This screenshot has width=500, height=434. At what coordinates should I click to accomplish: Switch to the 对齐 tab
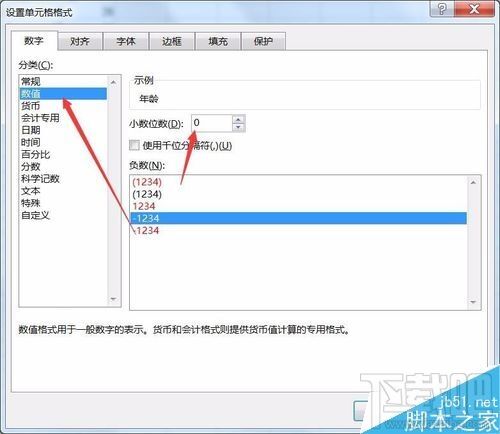click(80, 41)
